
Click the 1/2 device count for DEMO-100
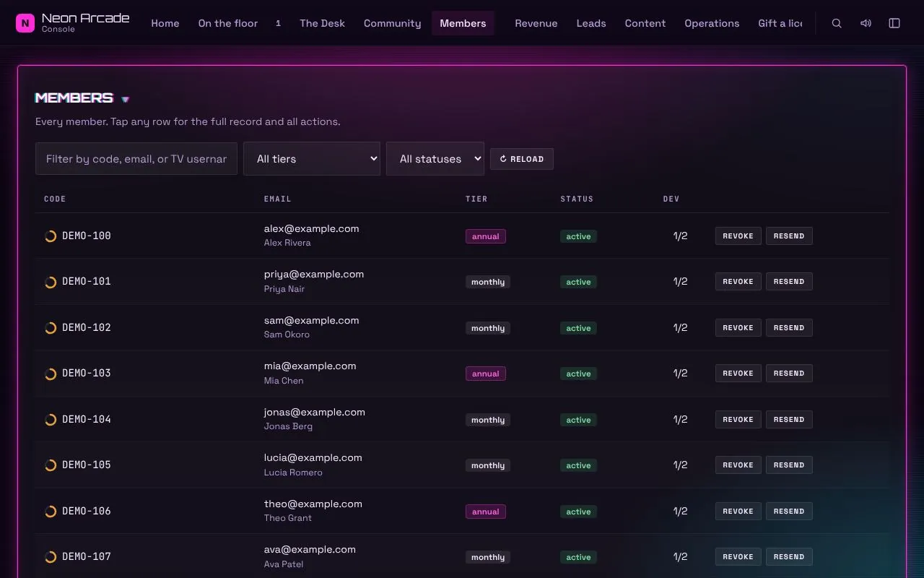pyautogui.click(x=680, y=236)
